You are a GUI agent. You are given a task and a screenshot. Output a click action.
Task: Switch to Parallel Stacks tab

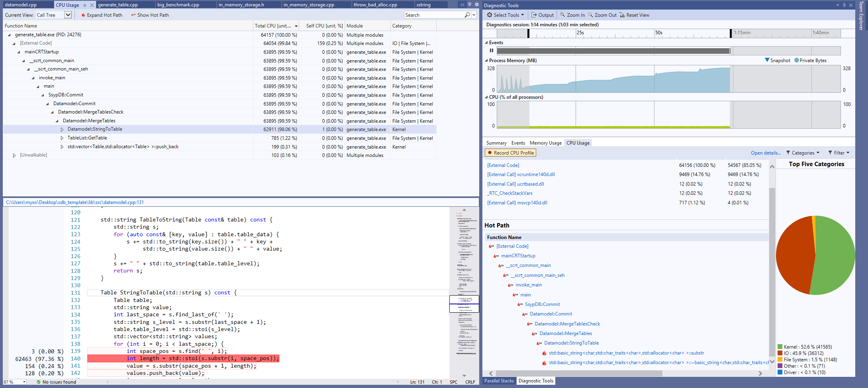point(499,381)
